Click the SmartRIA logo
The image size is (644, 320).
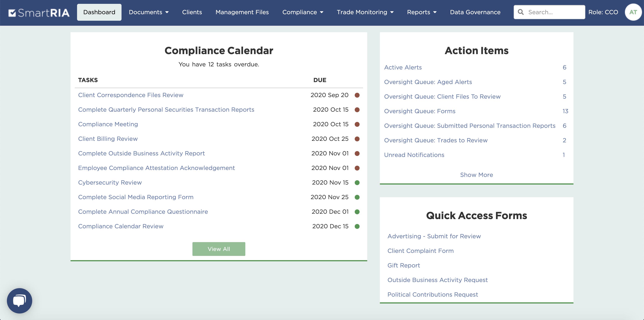point(39,12)
